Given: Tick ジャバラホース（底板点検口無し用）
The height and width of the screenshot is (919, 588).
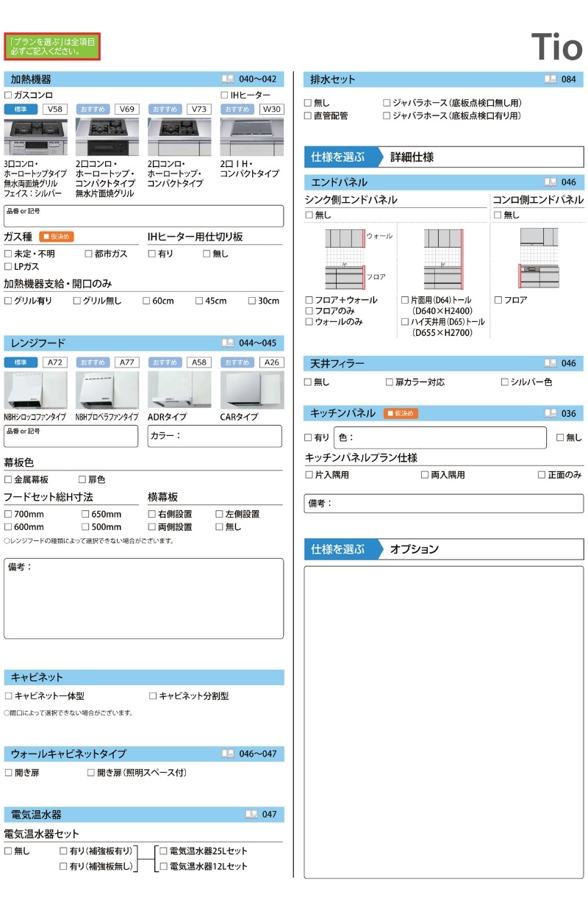Looking at the screenshot, I should coord(387,104).
